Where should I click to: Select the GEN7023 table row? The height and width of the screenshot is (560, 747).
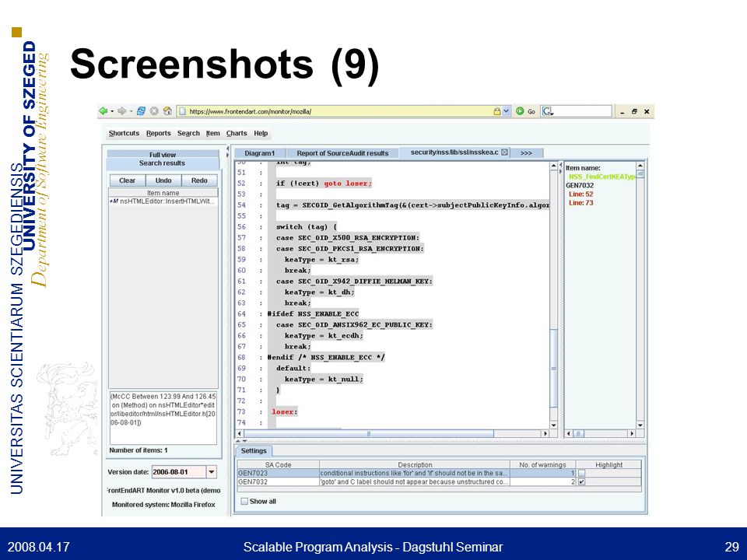point(439,474)
